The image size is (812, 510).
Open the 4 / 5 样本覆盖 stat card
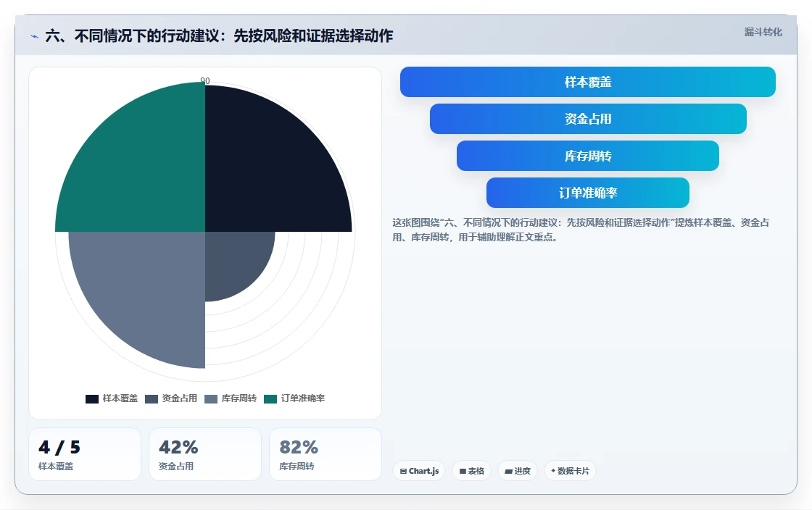85,454
